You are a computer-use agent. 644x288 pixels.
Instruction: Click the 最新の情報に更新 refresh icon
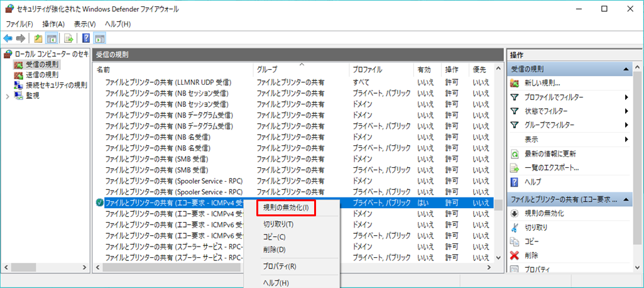click(x=515, y=154)
